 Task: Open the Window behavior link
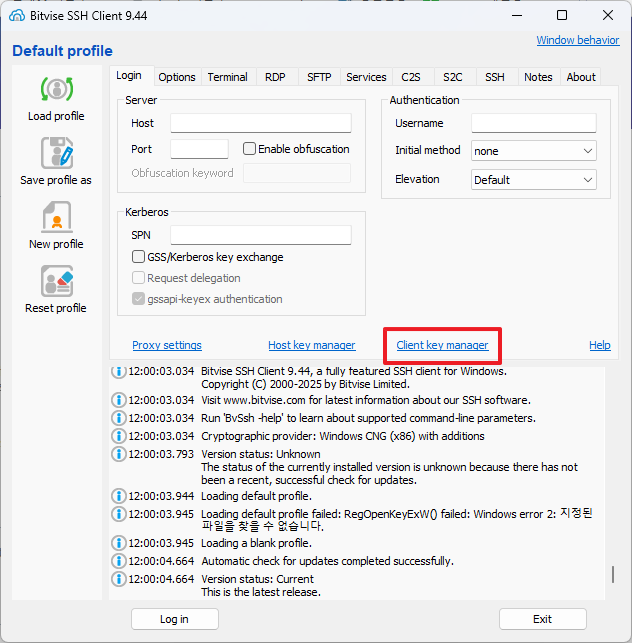click(578, 40)
